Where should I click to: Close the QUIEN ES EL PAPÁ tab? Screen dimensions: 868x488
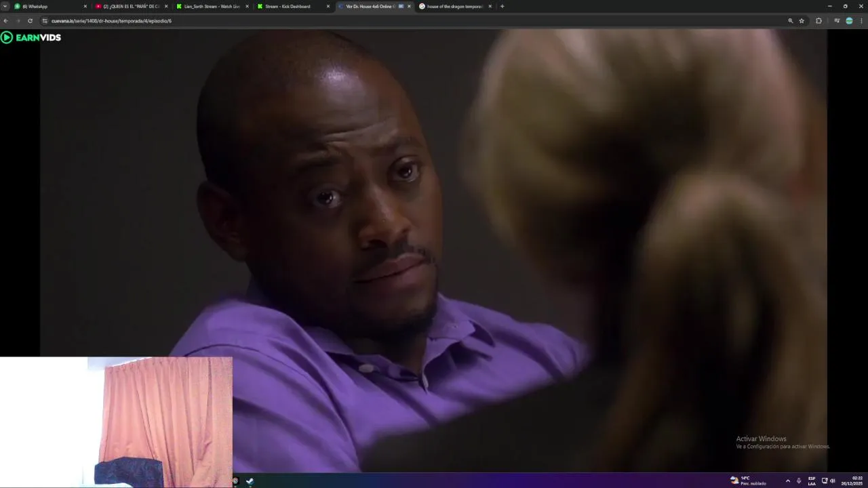point(166,6)
